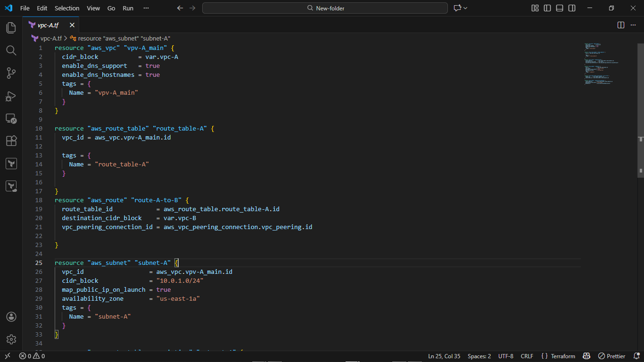Click the GitHub Copilot status bar icon
644x362 pixels.
(586, 356)
